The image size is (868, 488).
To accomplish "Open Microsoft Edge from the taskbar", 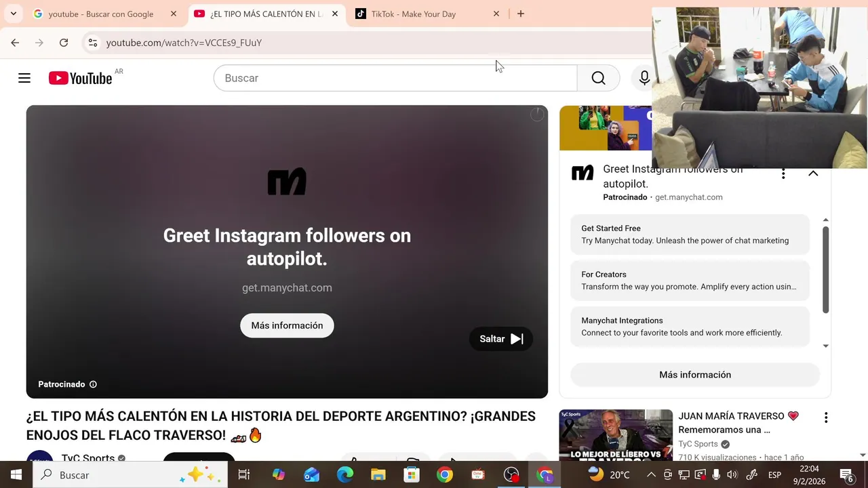I will [345, 475].
